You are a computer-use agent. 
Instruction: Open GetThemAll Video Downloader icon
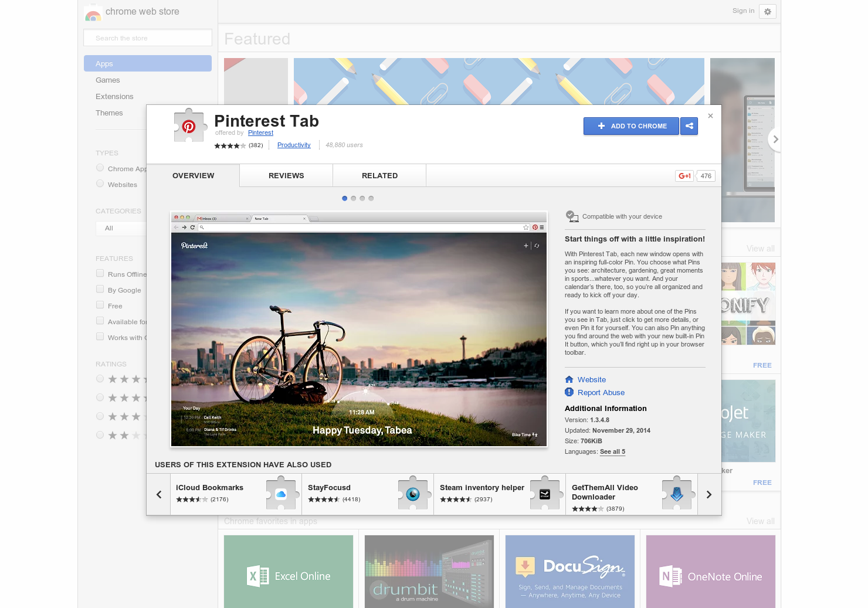tap(677, 494)
